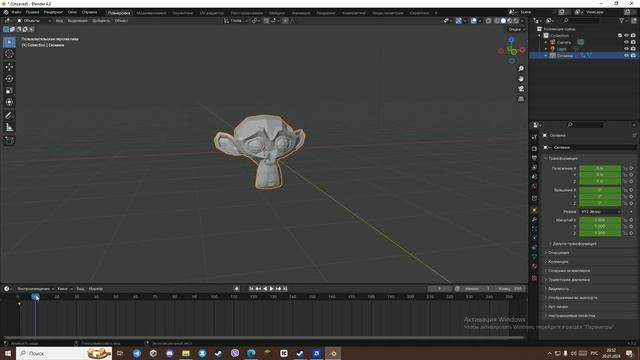Open the Help menu

(89, 12)
